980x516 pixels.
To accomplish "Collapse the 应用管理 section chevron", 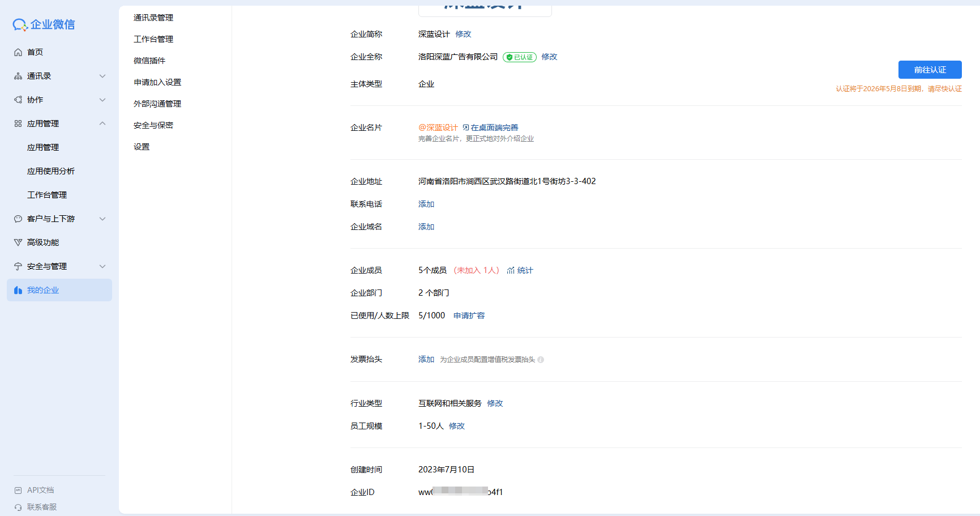I will [x=102, y=123].
